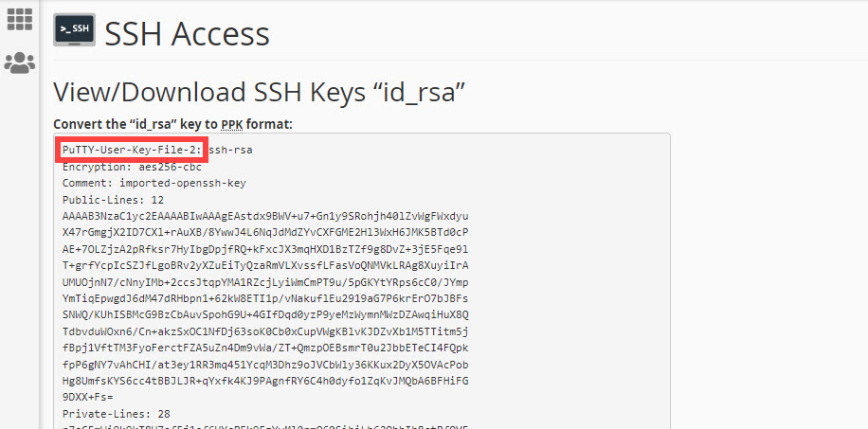Click the "ssh-rsa" text in key box

pos(231,150)
